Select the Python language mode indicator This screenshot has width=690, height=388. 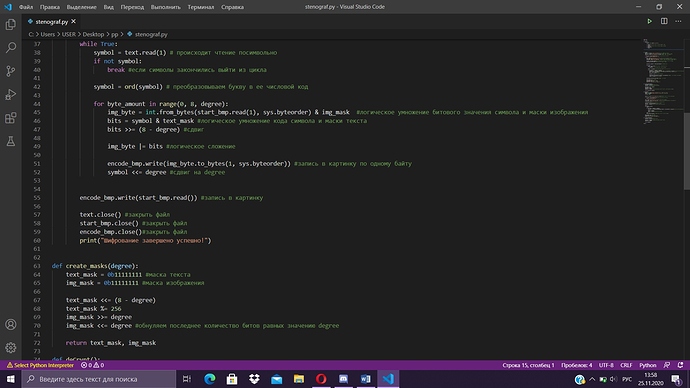click(x=647, y=365)
